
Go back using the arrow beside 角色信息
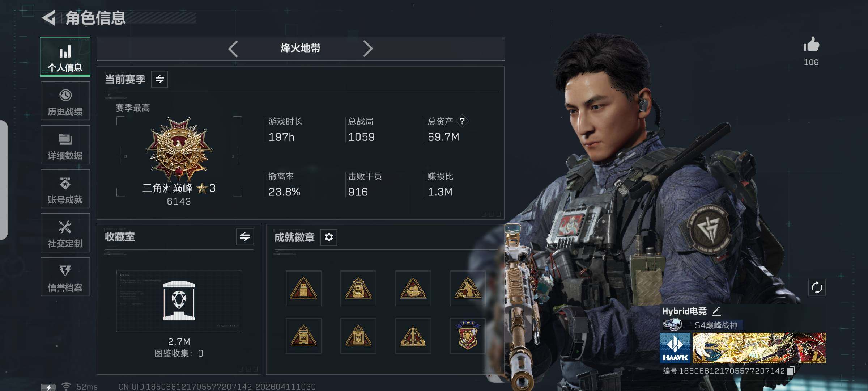(x=49, y=18)
